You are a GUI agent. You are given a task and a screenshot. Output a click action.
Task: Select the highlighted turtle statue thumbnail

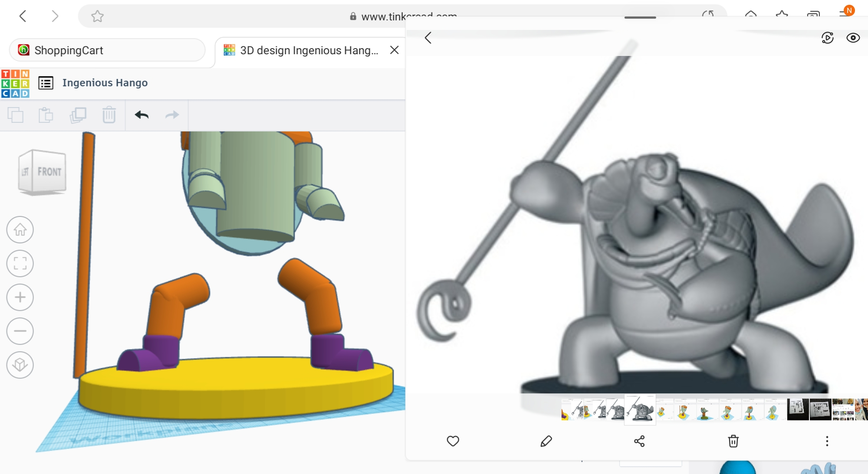640,409
